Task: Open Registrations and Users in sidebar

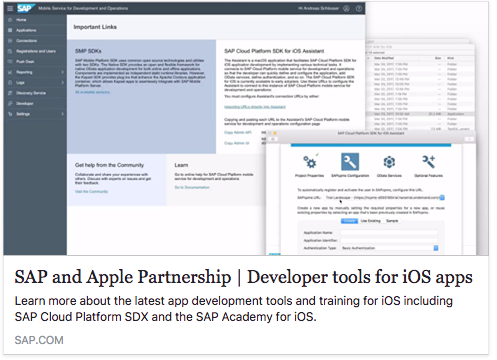Action: pos(35,51)
